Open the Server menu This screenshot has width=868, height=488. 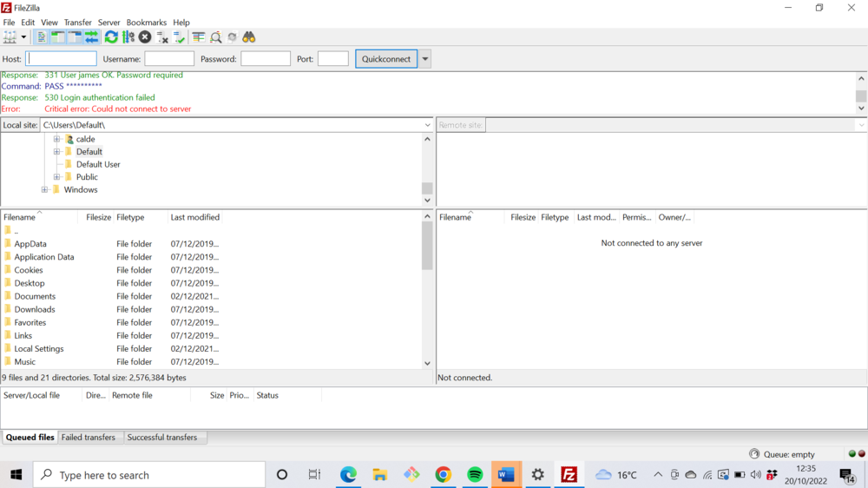click(108, 23)
